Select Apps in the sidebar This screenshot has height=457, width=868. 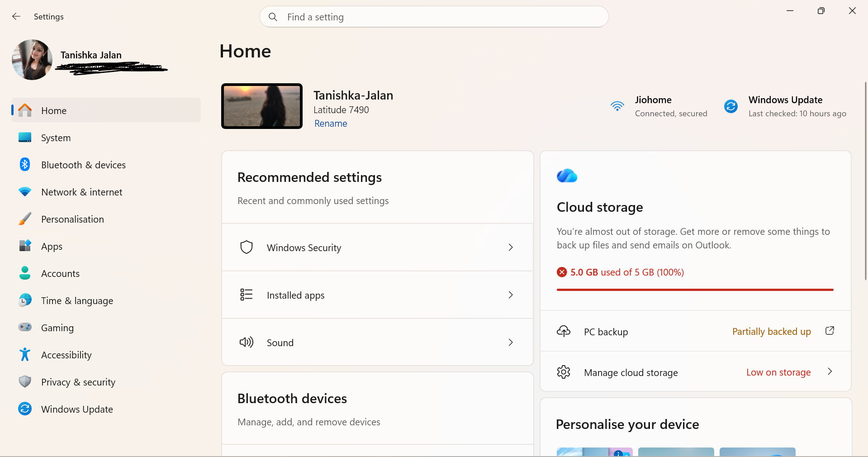106,246
